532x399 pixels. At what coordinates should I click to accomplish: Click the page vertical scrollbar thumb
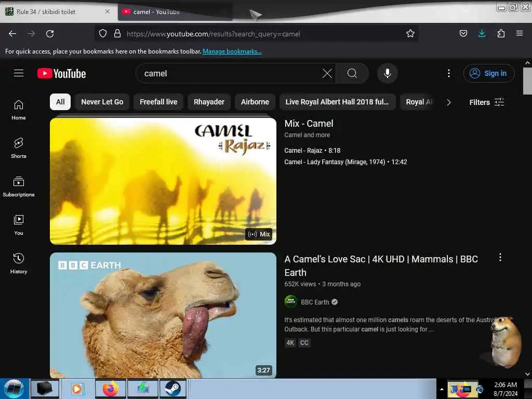click(527, 81)
